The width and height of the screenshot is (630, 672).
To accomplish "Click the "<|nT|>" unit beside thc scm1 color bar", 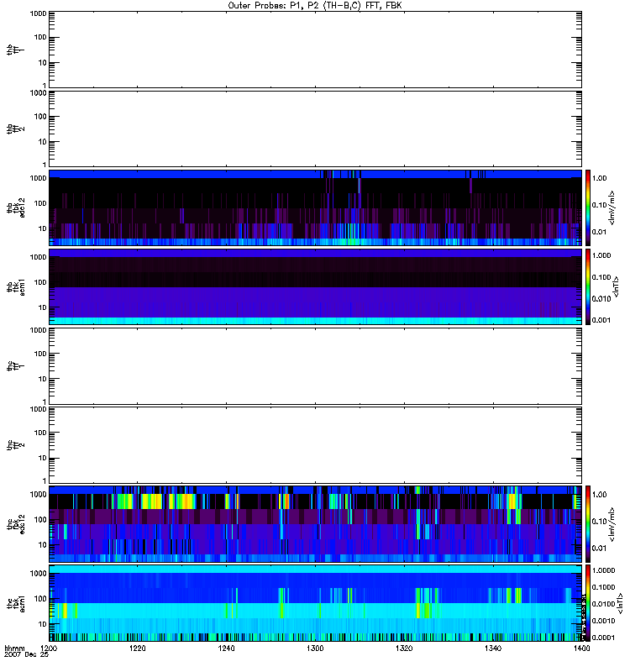I will coord(620,603).
